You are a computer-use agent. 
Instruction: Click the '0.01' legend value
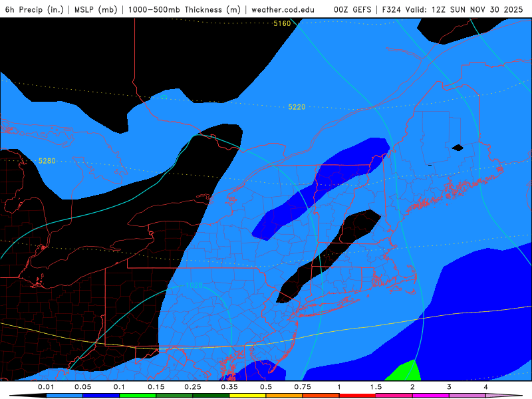coord(46,387)
